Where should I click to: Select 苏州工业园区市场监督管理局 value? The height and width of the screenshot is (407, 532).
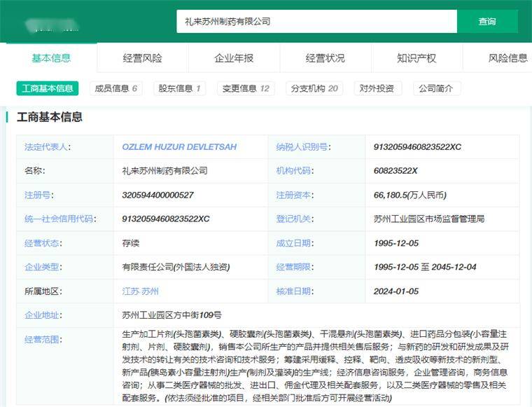tap(429, 219)
